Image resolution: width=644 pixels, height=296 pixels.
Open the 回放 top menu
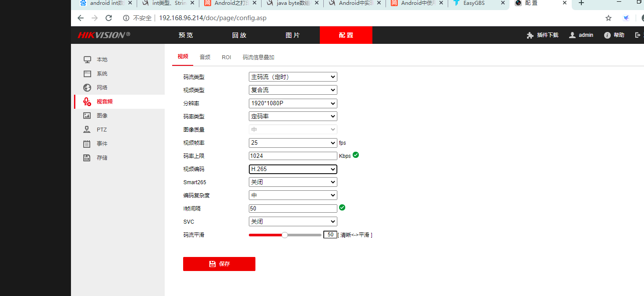pos(239,35)
